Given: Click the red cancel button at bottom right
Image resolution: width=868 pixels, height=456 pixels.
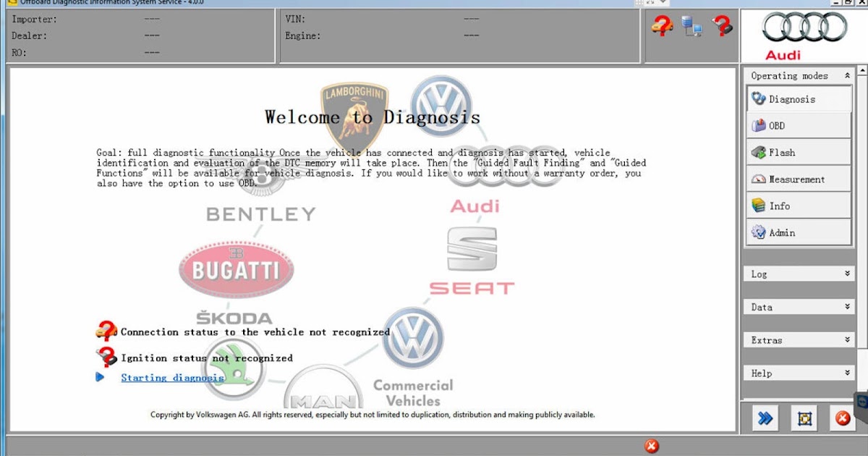Looking at the screenshot, I should [x=842, y=418].
